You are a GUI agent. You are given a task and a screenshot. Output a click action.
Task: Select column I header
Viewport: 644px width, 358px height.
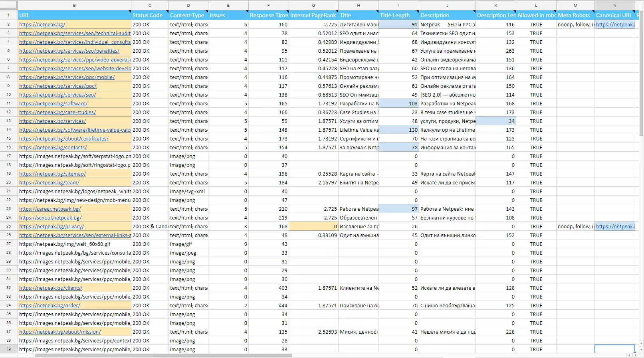tap(398, 5)
